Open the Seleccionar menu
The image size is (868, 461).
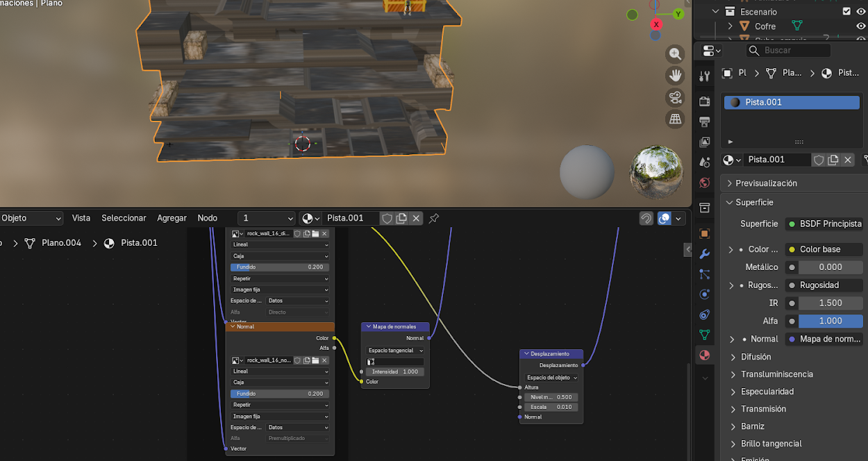click(x=124, y=218)
